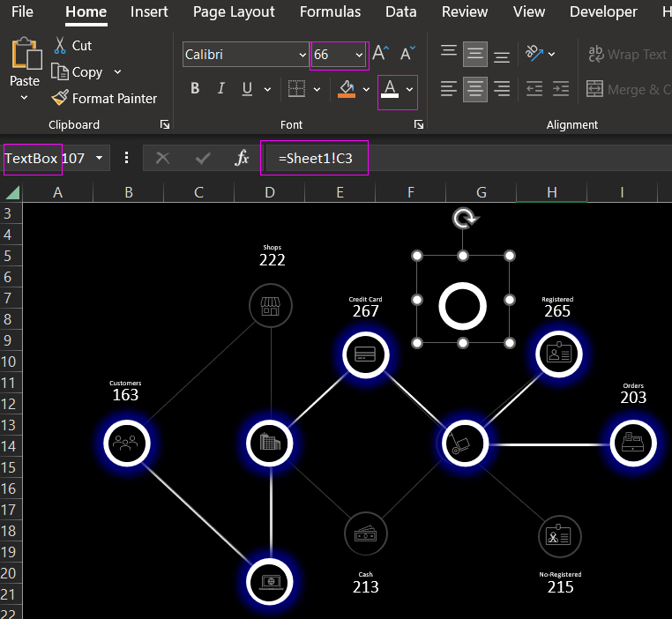Apply the orange fill color swatch
672x619 pixels.
pos(347,89)
